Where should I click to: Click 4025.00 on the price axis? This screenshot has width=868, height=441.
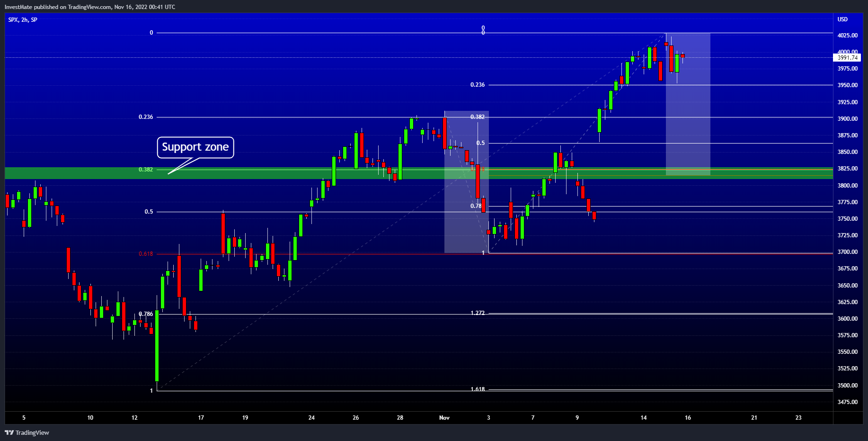pyautogui.click(x=847, y=36)
